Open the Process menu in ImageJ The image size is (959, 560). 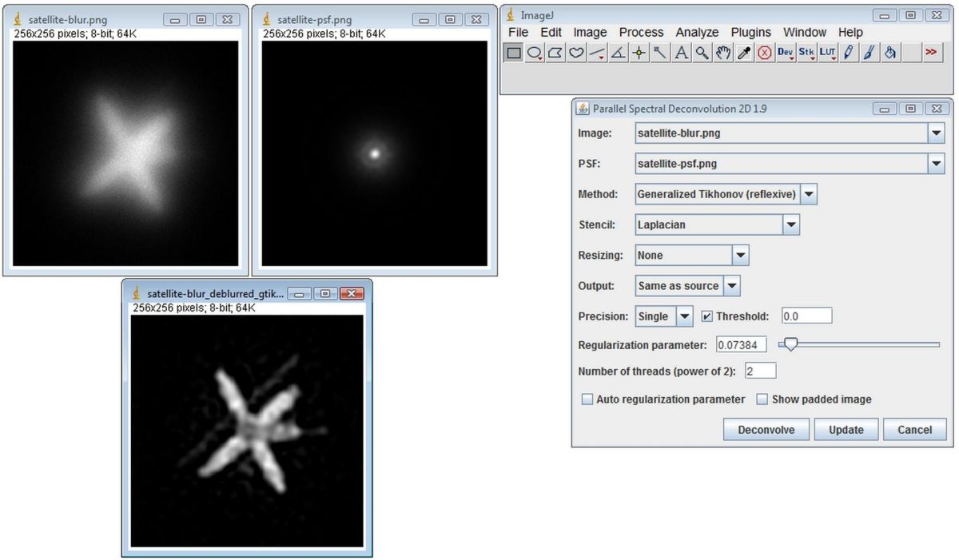(641, 32)
